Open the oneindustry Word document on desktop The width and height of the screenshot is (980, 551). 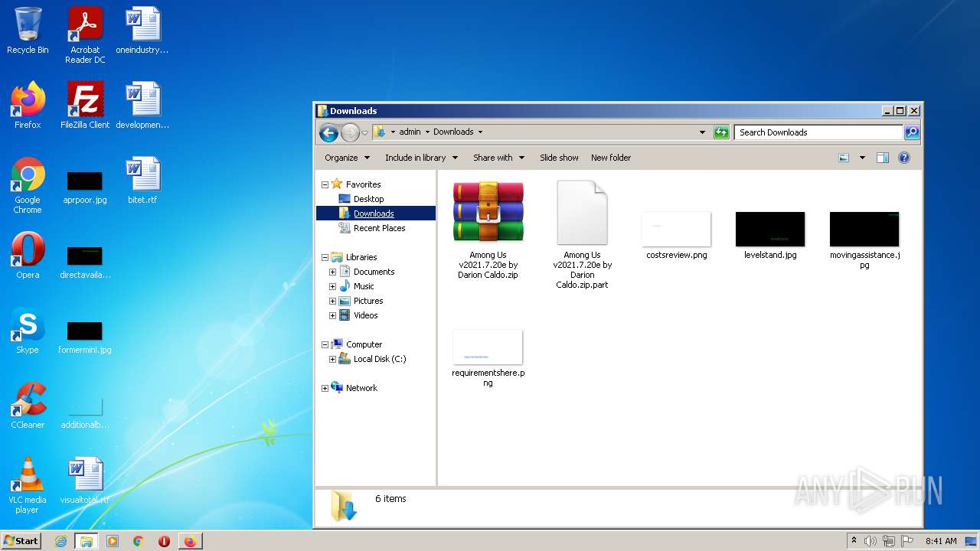(142, 31)
